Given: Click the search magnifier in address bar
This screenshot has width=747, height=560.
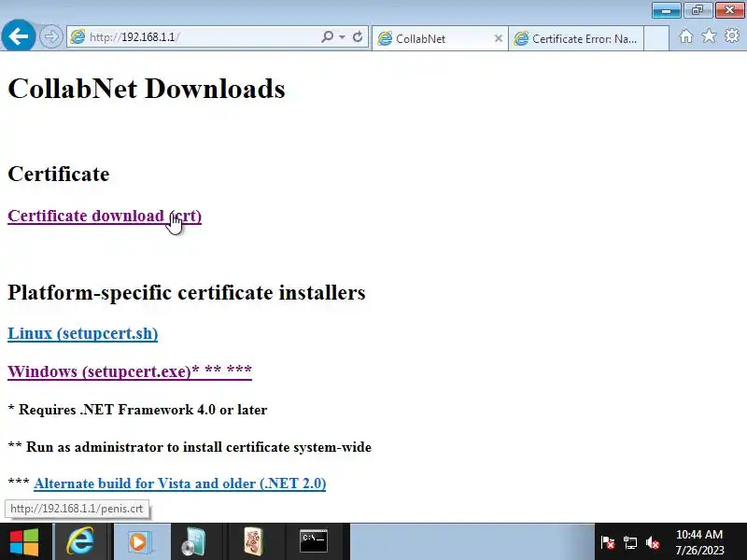Looking at the screenshot, I should coord(328,36).
